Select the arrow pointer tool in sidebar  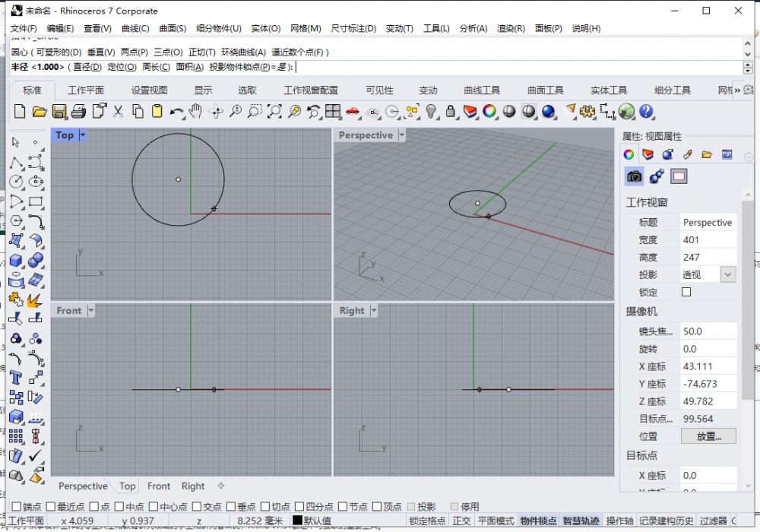coord(15,142)
